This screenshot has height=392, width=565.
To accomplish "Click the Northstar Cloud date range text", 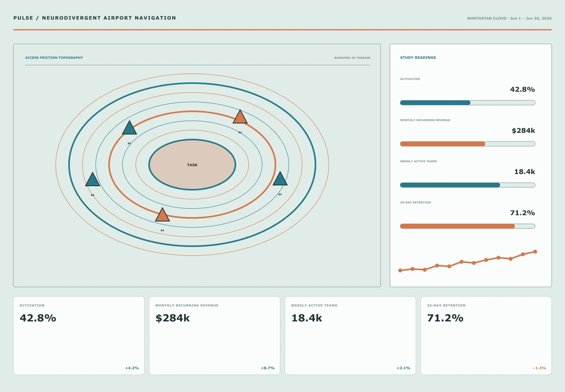I will click(x=509, y=18).
